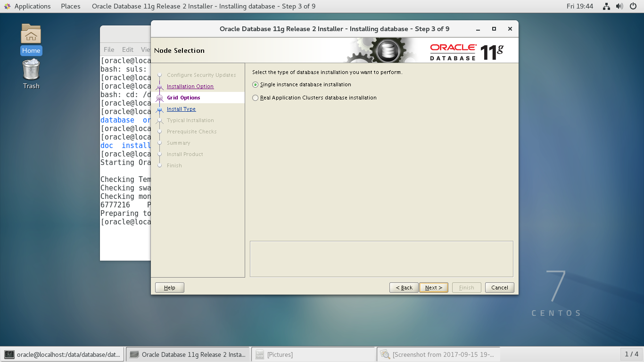Open the volume icon in top bar
The width and height of the screenshot is (644, 362).
tap(620, 6)
